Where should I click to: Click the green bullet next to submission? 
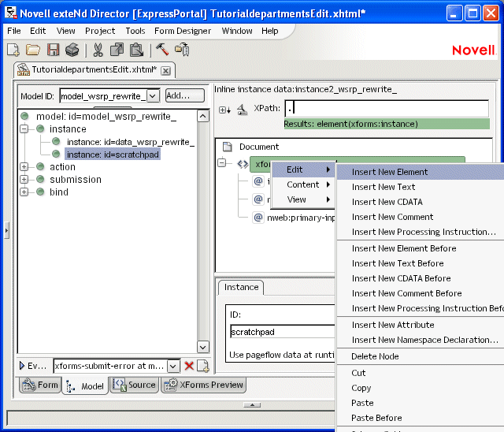click(x=40, y=179)
